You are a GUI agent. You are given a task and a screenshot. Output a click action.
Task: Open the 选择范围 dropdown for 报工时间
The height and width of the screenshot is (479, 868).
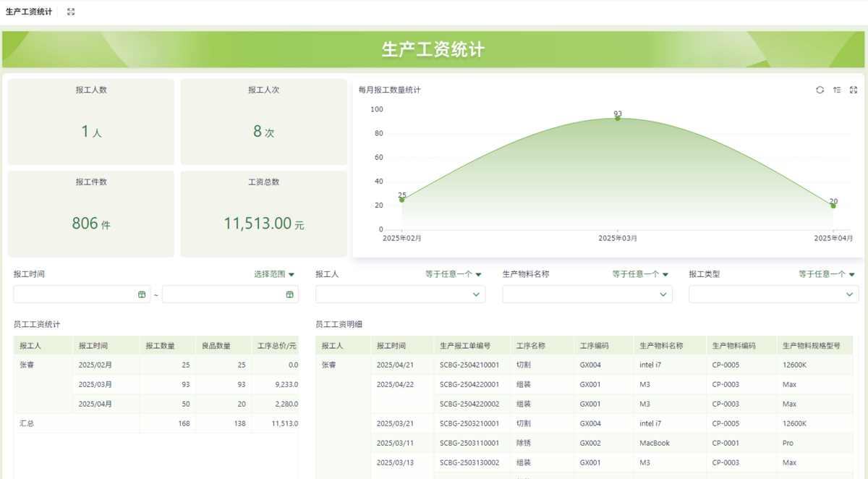click(274, 274)
